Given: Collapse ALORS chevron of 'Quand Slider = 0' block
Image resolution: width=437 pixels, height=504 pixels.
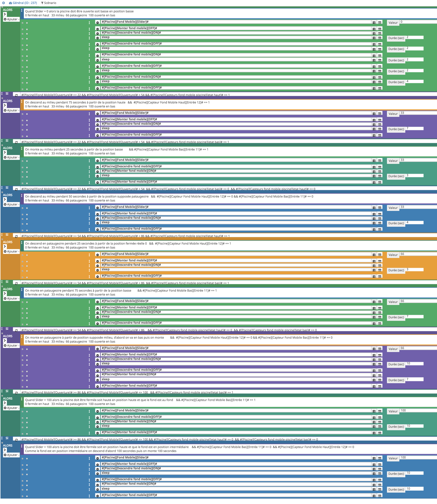Looking at the screenshot, I should 5,14.
